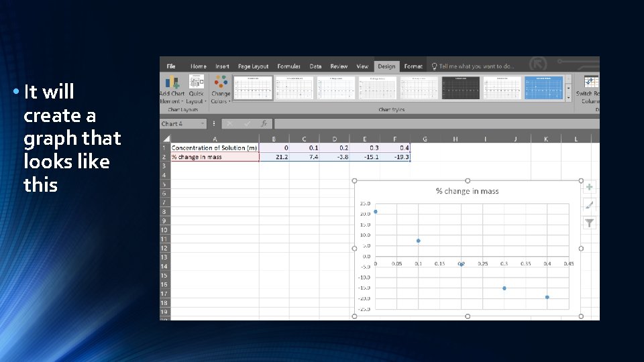Click the data point at x=0.1
This screenshot has width=644, height=362.
(x=418, y=241)
